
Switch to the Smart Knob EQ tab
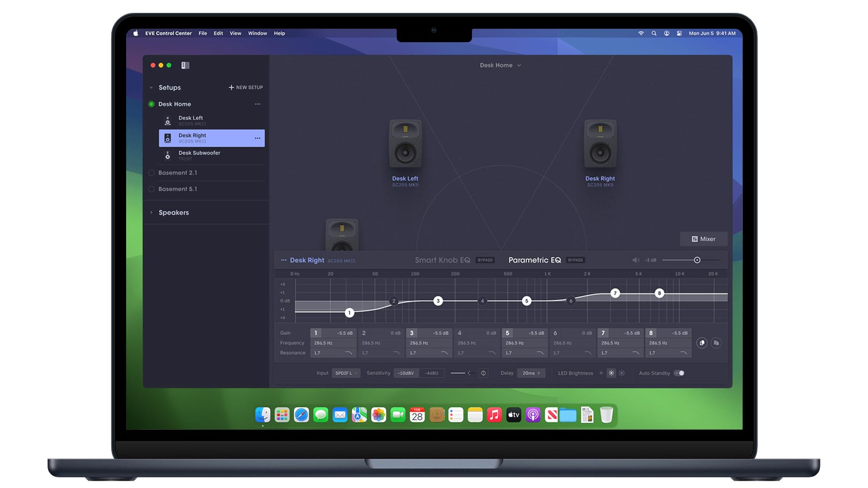(442, 260)
